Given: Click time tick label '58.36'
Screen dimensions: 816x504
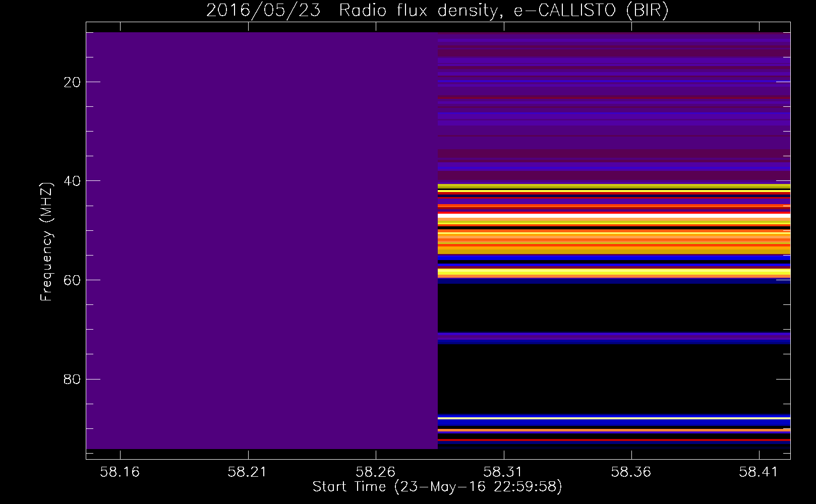Looking at the screenshot, I should click(x=631, y=472).
